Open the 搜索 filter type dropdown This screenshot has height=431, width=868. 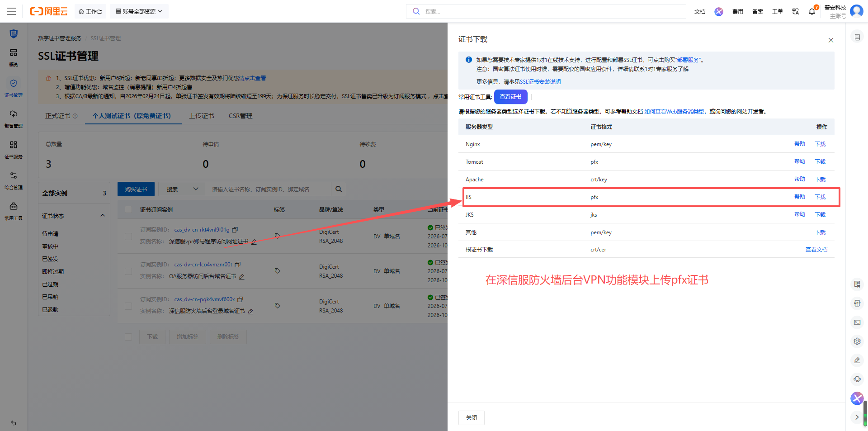pyautogui.click(x=182, y=189)
